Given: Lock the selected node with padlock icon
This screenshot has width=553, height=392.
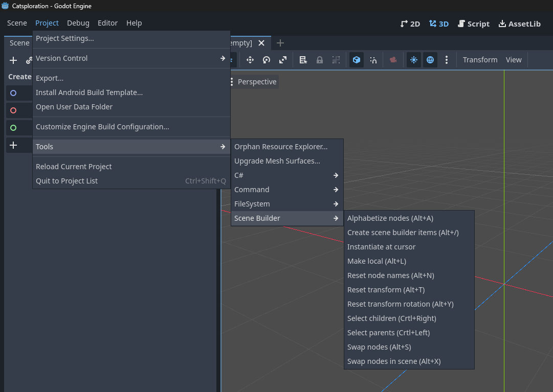Looking at the screenshot, I should pos(320,60).
